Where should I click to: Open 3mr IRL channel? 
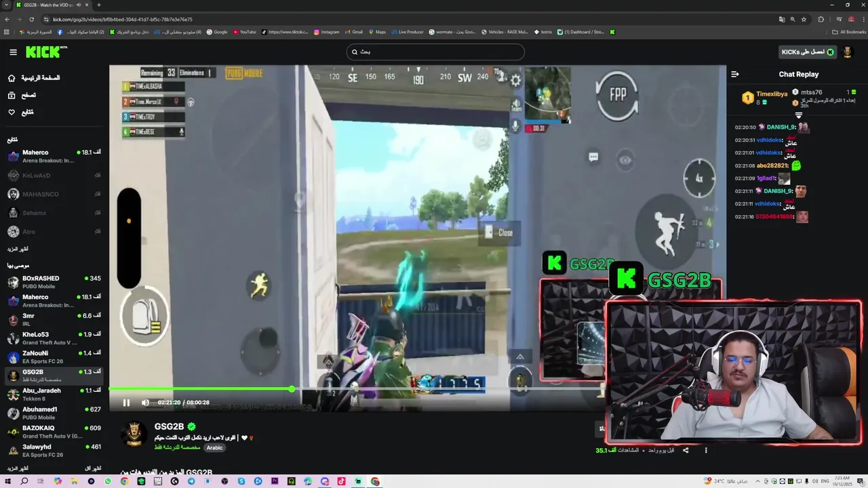coord(54,319)
